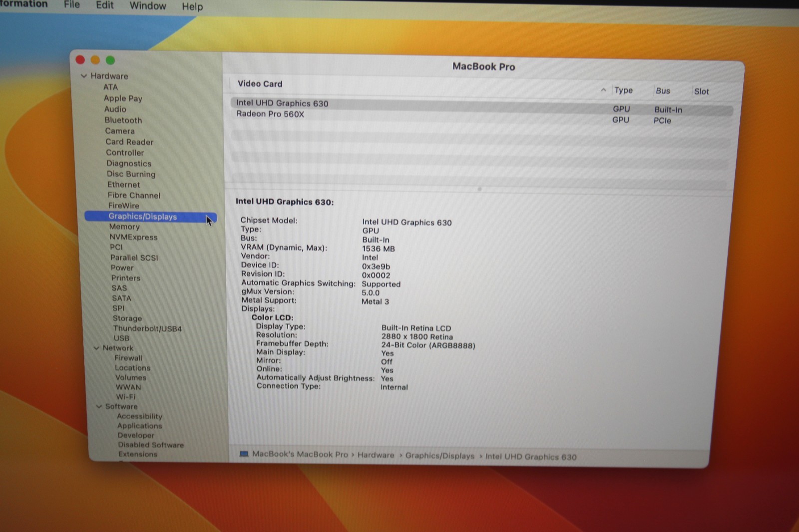799x532 pixels.
Task: Select SPI in the sidebar
Action: (118, 308)
